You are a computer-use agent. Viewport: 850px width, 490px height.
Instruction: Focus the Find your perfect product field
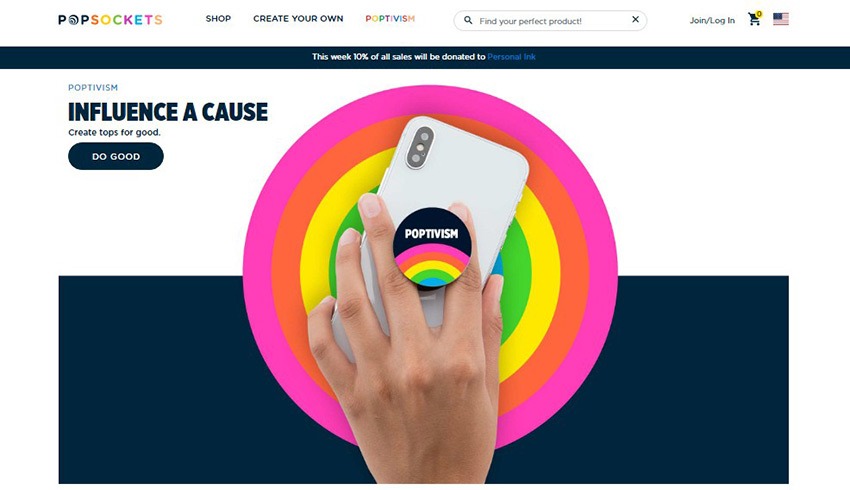pyautogui.click(x=550, y=21)
